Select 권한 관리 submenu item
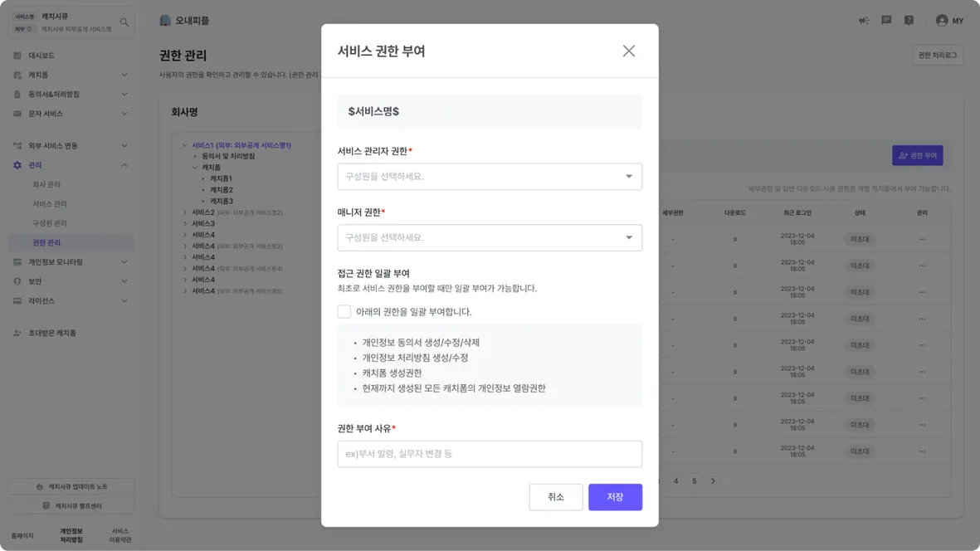Viewport: 980px width, 551px height. click(71, 242)
